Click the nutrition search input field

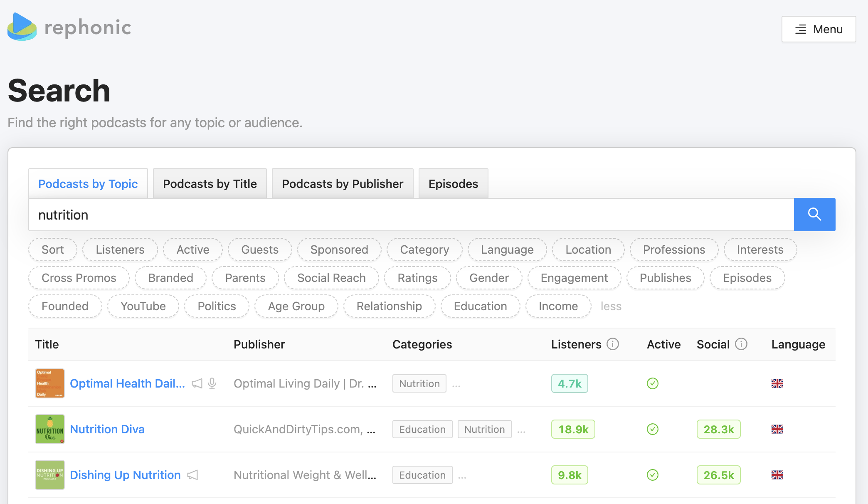(x=411, y=215)
